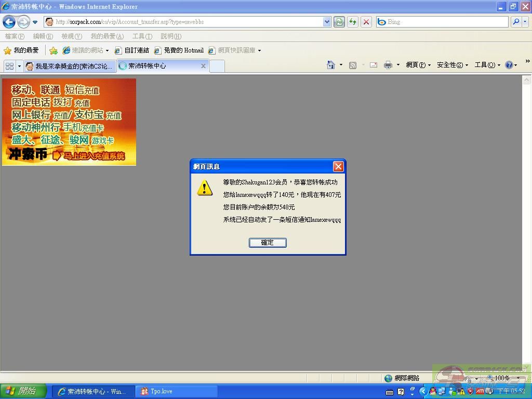
Task: Open the 檔案 menu
Action: [x=15, y=36]
